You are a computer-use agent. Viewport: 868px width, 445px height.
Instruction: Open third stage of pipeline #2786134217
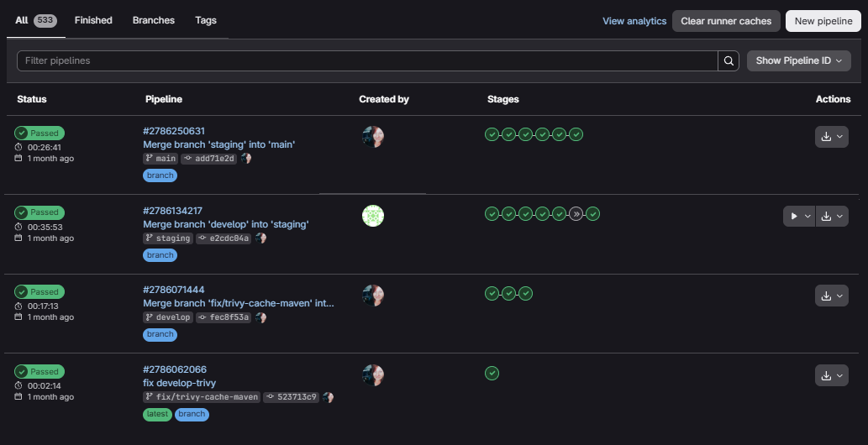tap(525, 214)
